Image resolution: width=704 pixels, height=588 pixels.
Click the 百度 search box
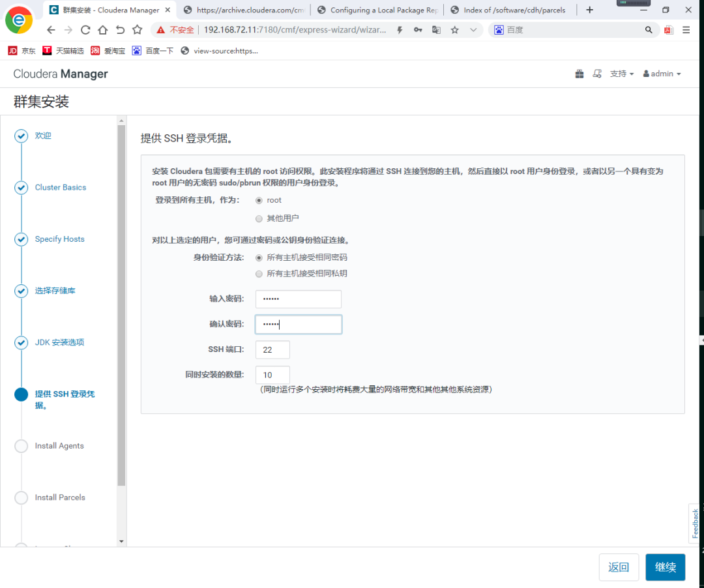point(574,30)
